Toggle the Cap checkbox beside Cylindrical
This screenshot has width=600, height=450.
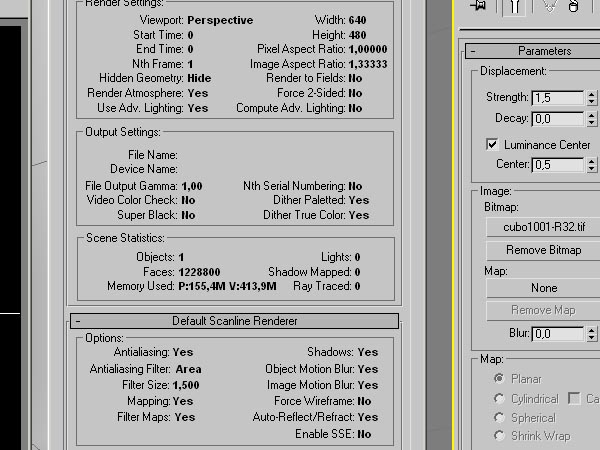click(574, 398)
